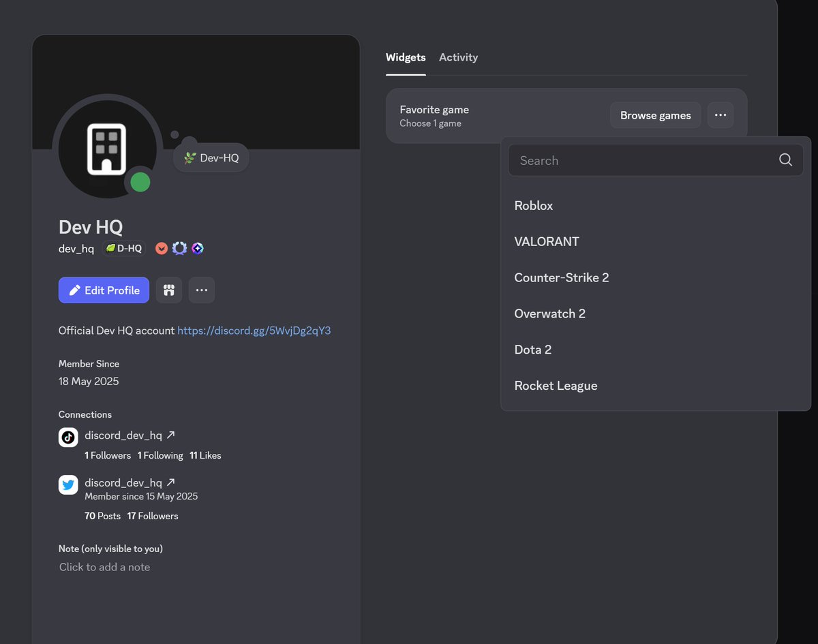Switch to the Activity tab
The height and width of the screenshot is (644, 818).
458,57
